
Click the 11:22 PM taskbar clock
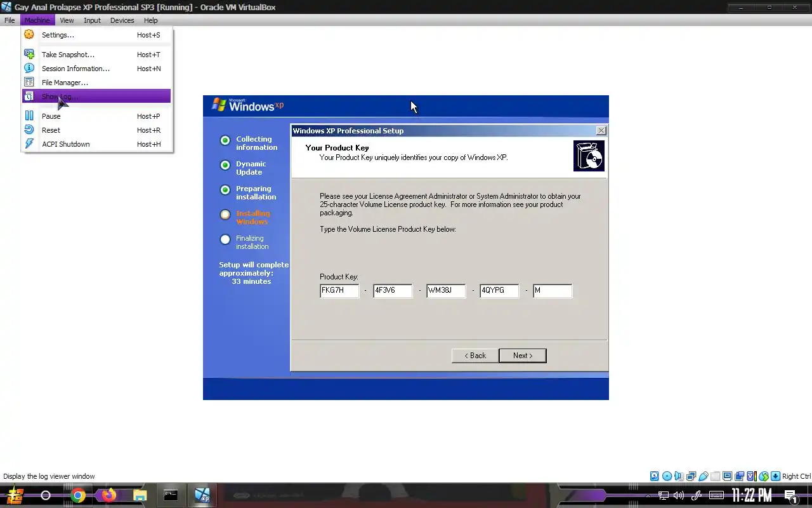752,495
